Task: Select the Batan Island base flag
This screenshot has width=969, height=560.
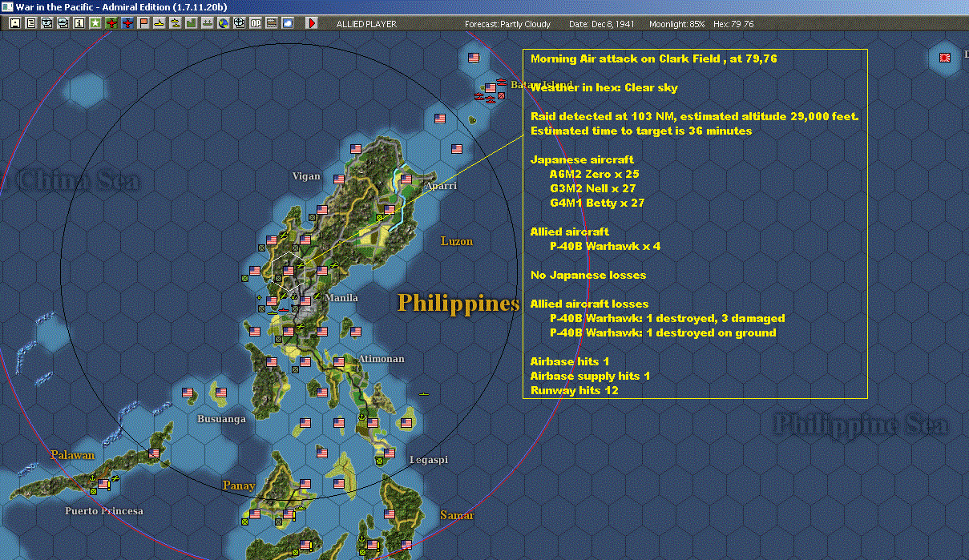Action: tap(490, 88)
